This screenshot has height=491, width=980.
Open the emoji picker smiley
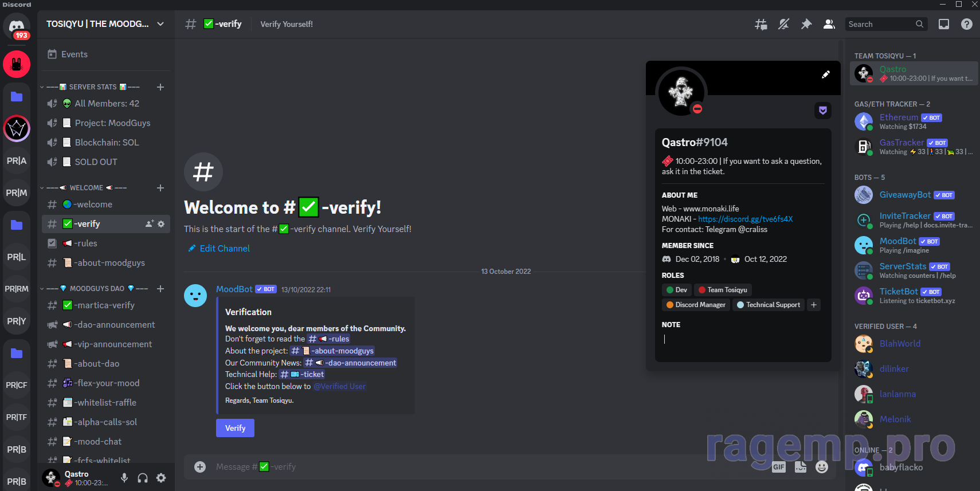(822, 467)
